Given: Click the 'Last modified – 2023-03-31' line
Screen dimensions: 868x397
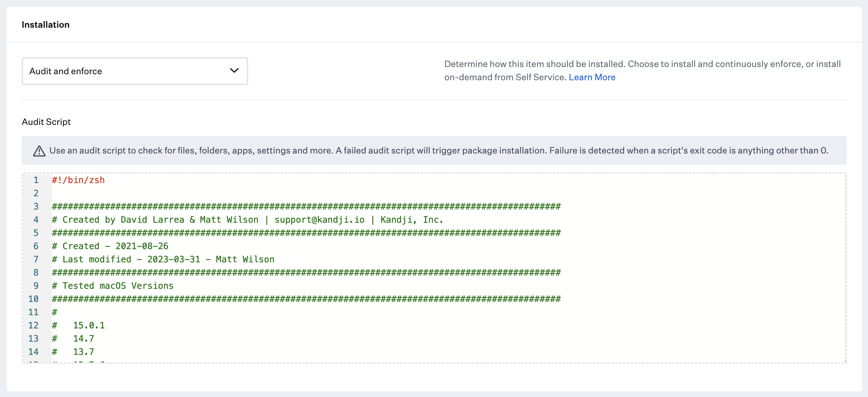Looking at the screenshot, I should pyautogui.click(x=163, y=260).
